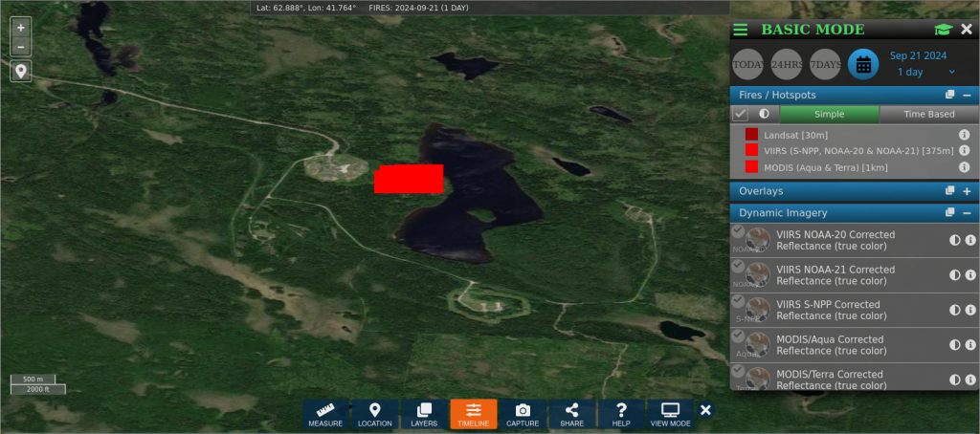This screenshot has height=434, width=980.
Task: Open the 1 day range dropdown
Action: coord(926,72)
